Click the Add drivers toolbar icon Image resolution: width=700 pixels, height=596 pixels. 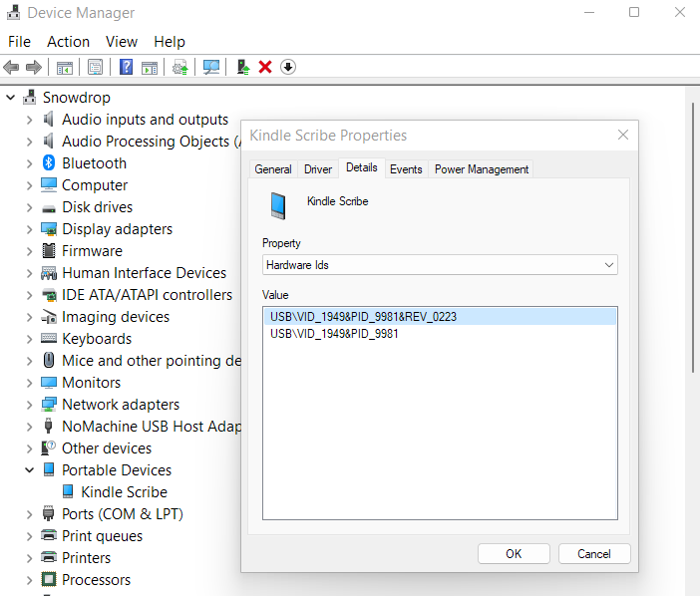coord(242,67)
